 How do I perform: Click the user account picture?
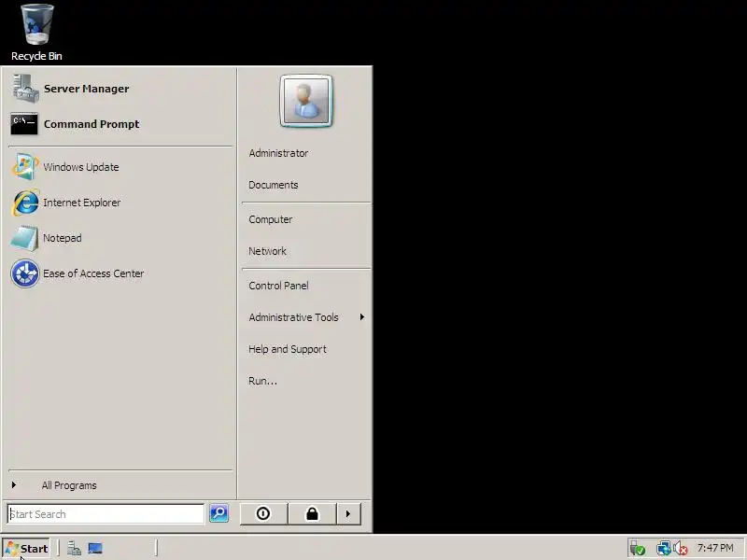pyautogui.click(x=306, y=101)
